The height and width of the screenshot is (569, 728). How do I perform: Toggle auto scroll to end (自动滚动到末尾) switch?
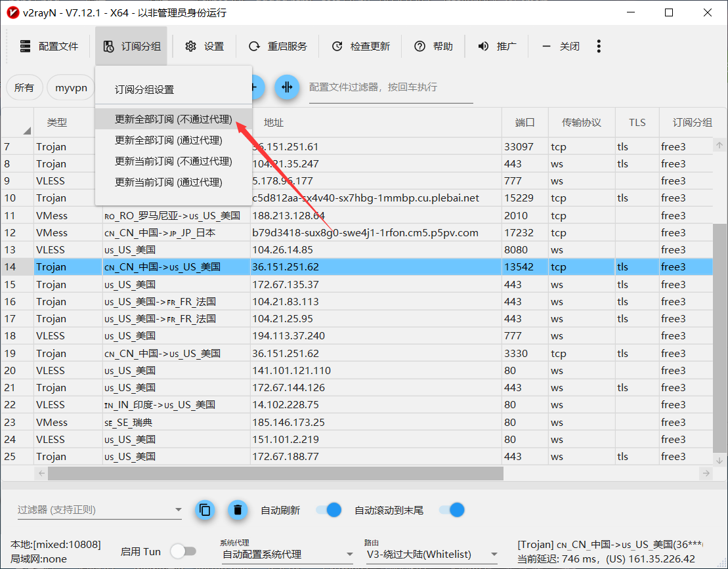coord(452,510)
